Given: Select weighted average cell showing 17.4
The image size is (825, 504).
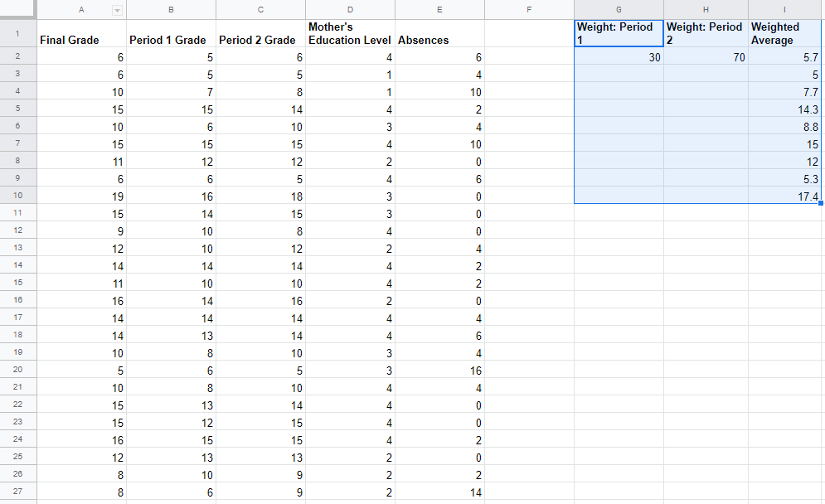Looking at the screenshot, I should [x=784, y=195].
